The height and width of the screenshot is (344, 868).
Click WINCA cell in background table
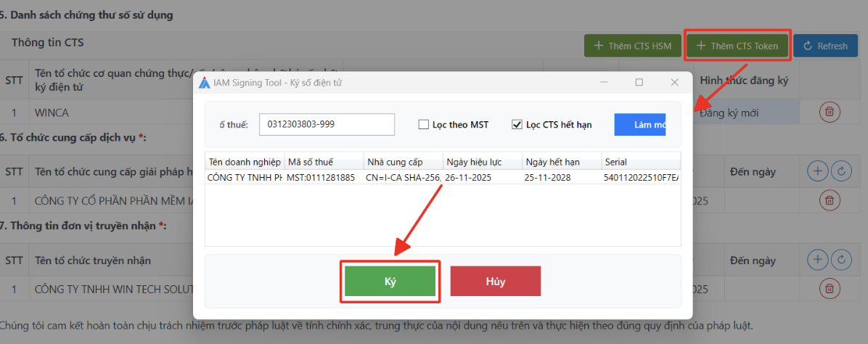click(53, 113)
